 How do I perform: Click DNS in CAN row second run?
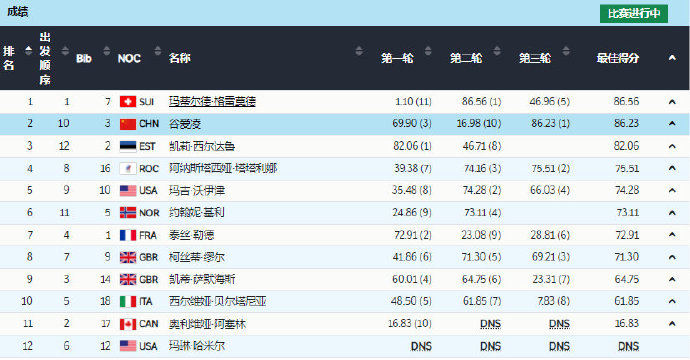[x=490, y=324]
